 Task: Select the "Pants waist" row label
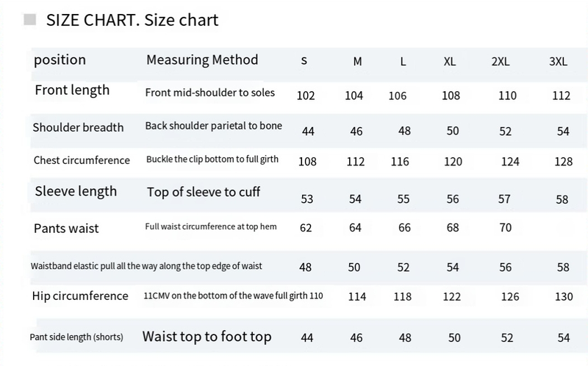click(x=66, y=229)
